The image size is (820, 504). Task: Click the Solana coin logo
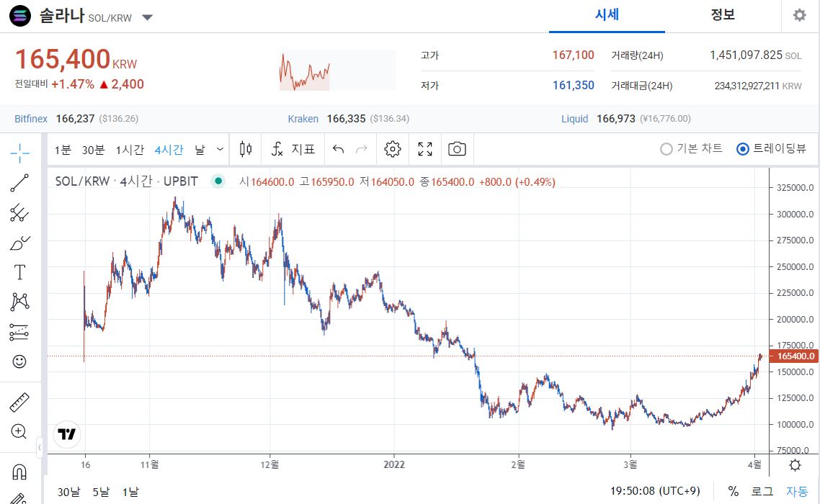click(x=20, y=16)
